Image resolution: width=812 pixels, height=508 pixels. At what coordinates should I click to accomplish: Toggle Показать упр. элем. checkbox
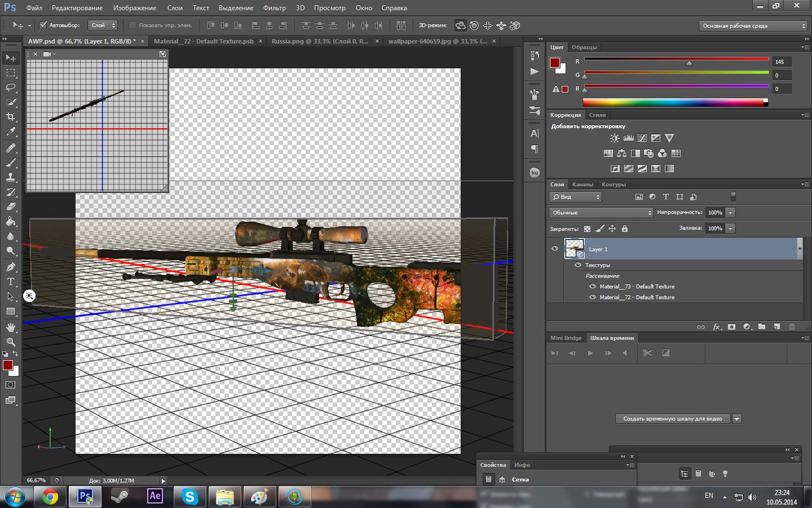point(132,25)
